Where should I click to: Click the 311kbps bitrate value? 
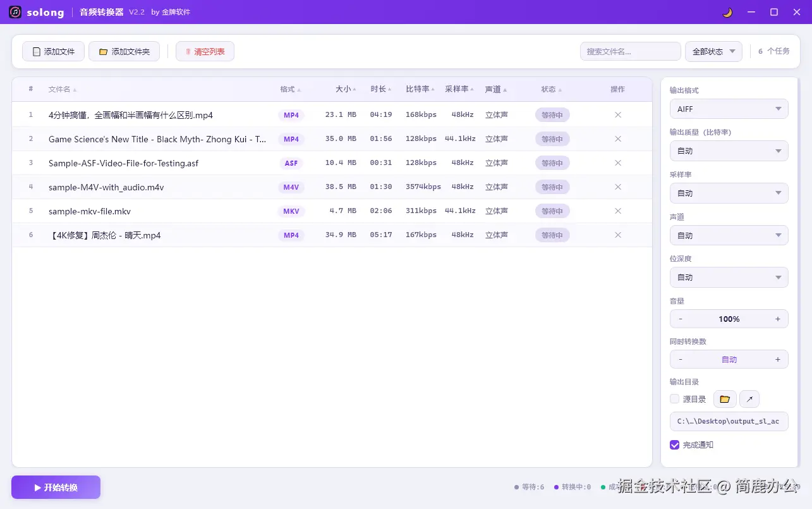pyautogui.click(x=421, y=211)
